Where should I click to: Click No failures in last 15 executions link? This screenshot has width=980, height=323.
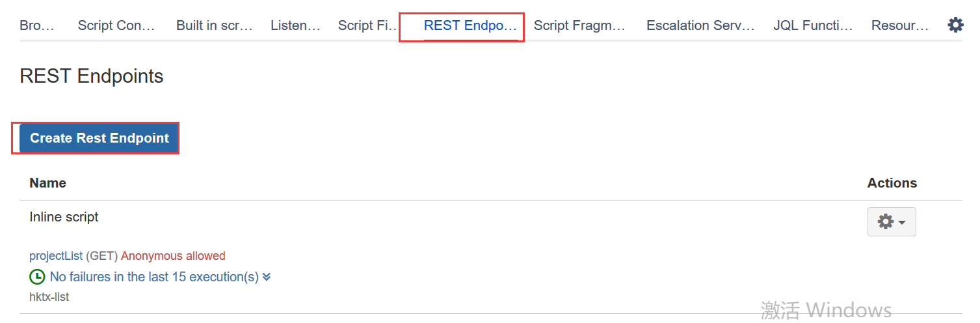[154, 277]
